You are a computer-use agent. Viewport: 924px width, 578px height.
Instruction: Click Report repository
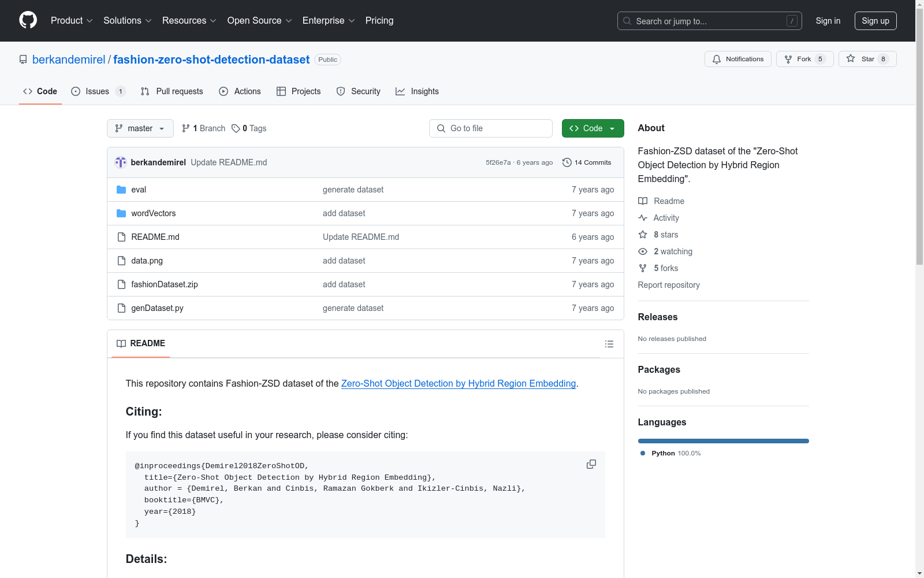(669, 285)
